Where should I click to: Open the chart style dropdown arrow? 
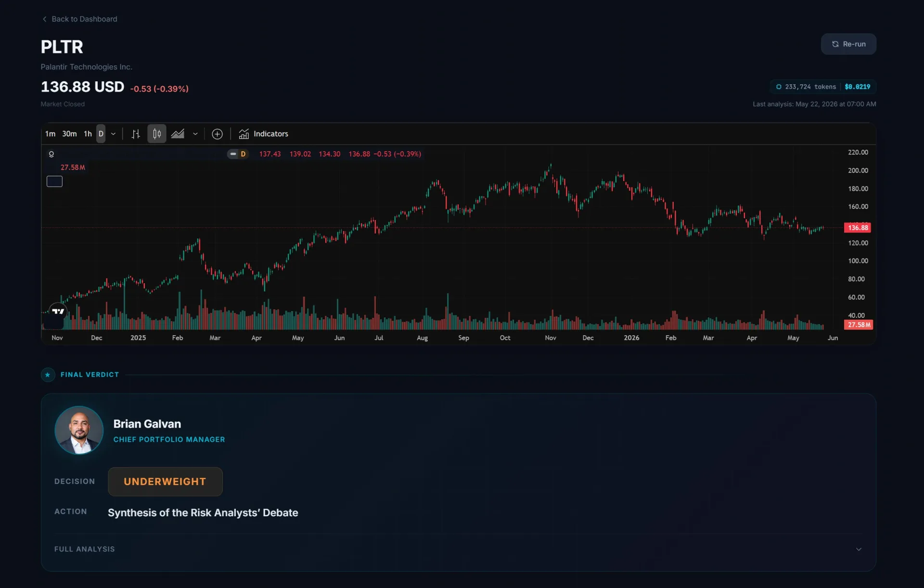click(195, 134)
